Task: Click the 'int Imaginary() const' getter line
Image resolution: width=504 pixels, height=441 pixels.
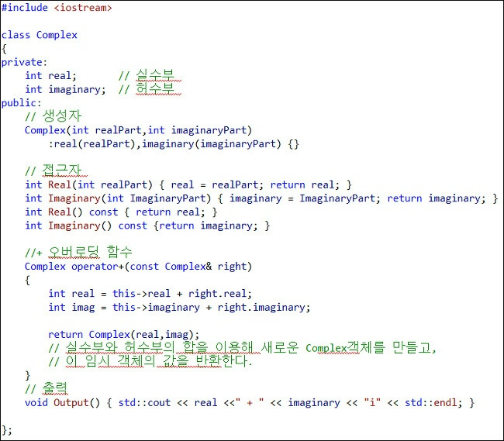Action: [147, 226]
